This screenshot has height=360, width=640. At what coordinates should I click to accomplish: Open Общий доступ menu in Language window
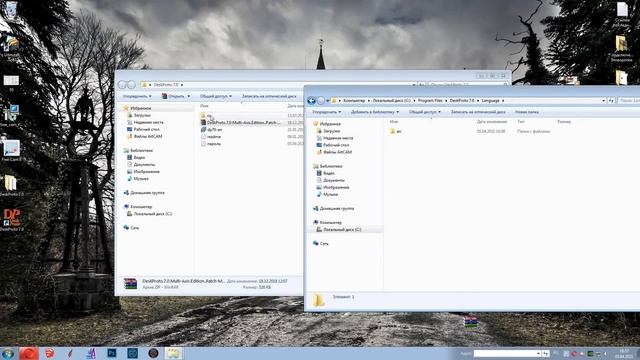coord(425,112)
